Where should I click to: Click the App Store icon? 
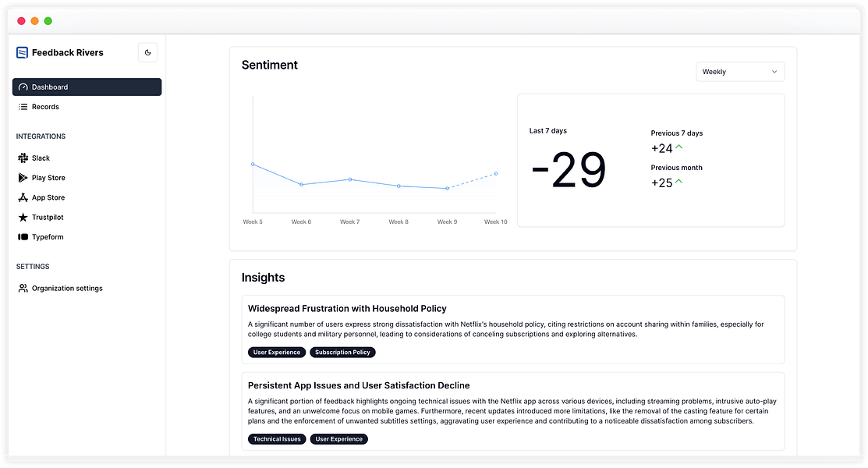click(23, 198)
